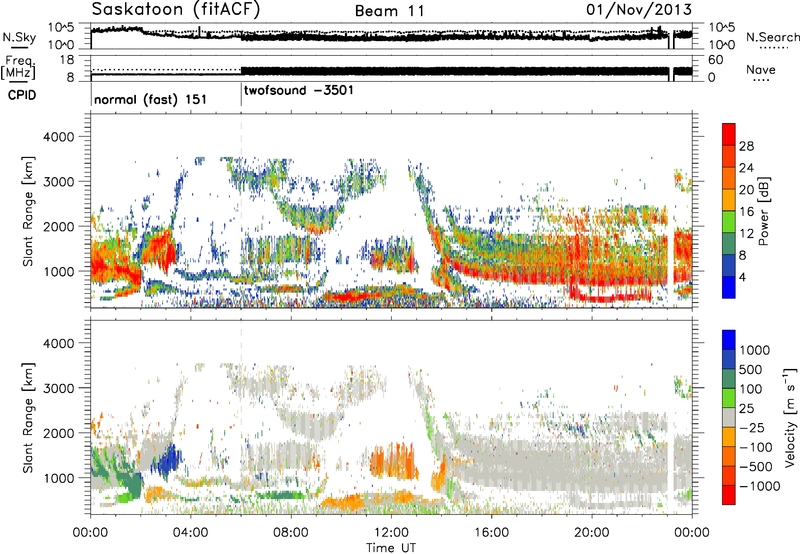Click the '12:00' time tick label
The width and height of the screenshot is (800, 554).
[391, 533]
